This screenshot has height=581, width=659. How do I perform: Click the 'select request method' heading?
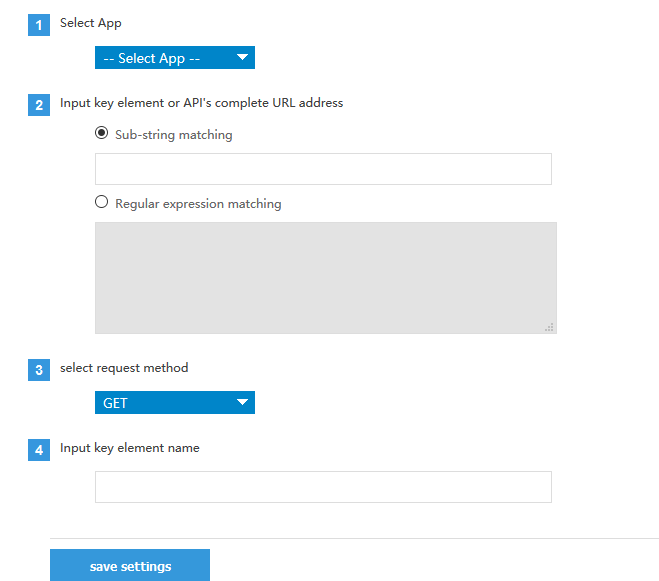tap(124, 368)
